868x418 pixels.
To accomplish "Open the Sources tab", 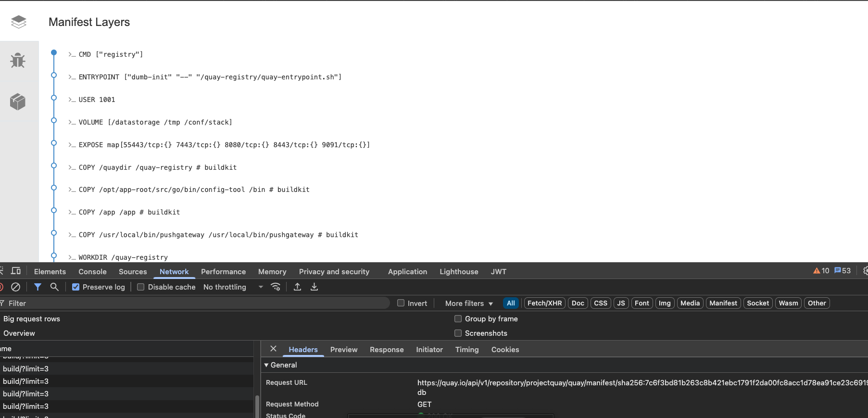I will pyautogui.click(x=133, y=272).
